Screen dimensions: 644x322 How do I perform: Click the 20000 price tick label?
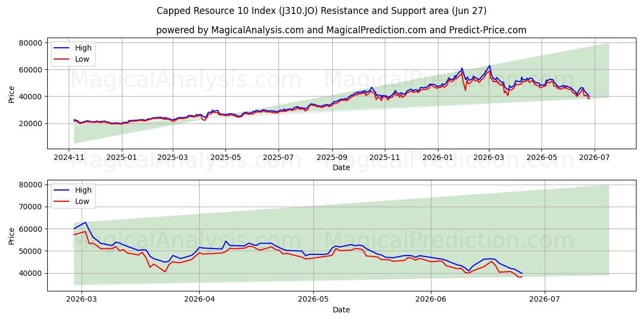pos(32,123)
